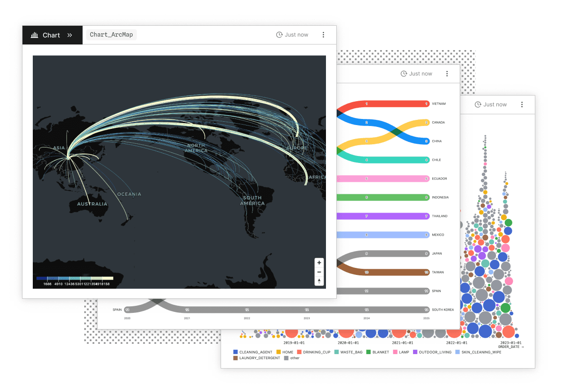Toggle the LAUNDRY_DETERGENT legend entry
The height and width of the screenshot is (392, 562).
(236, 358)
